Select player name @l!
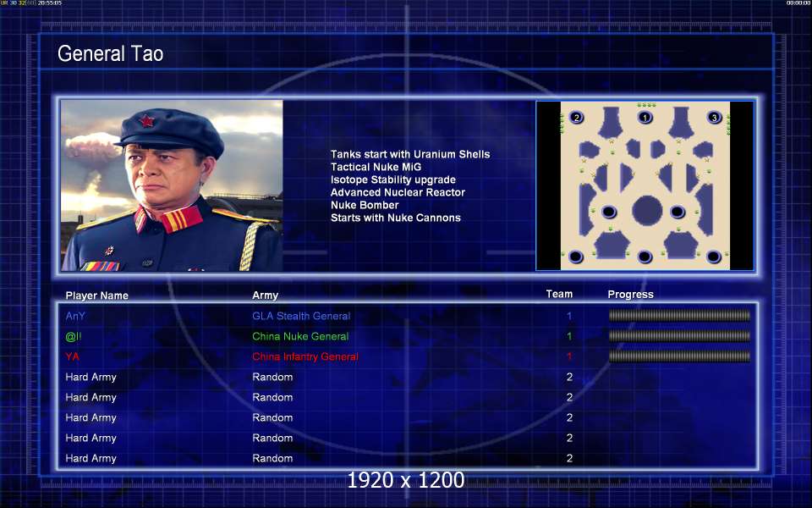Viewport: 812px width, 508px height. [73, 336]
